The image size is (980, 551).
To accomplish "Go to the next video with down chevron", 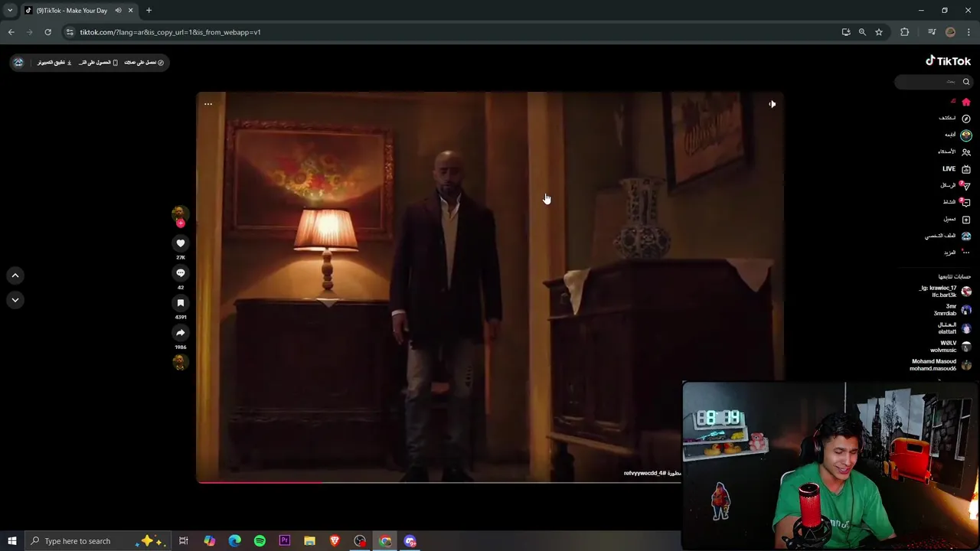I will point(15,300).
